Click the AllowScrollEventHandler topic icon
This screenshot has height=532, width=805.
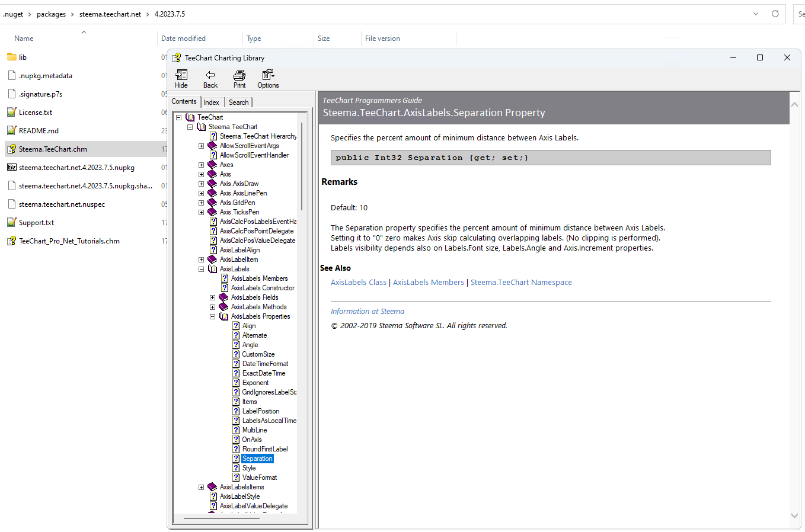[x=213, y=155]
